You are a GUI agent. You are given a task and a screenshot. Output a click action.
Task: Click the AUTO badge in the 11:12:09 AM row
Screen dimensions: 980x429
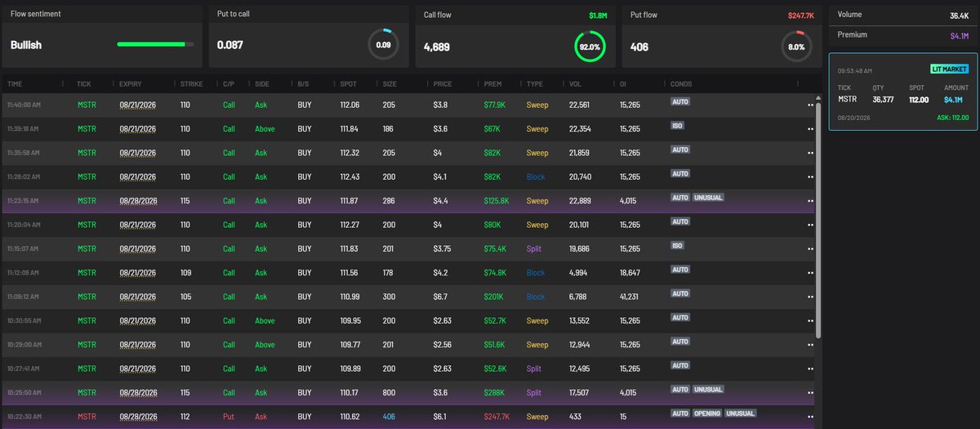tap(680, 270)
